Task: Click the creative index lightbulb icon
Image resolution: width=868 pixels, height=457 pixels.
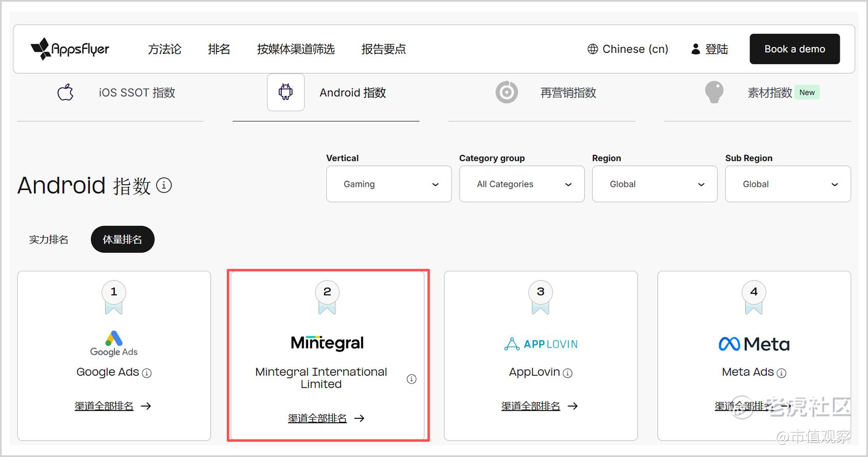Action: [714, 92]
